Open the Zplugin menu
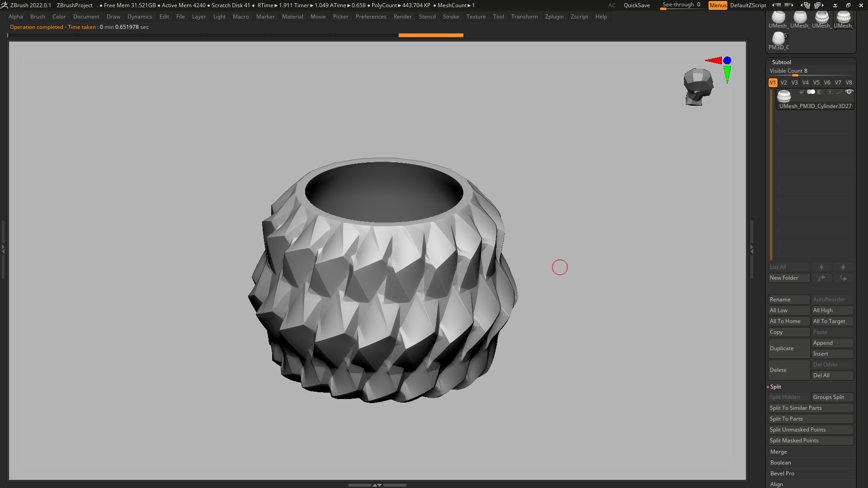Viewport: 868px width, 488px height. tap(554, 17)
